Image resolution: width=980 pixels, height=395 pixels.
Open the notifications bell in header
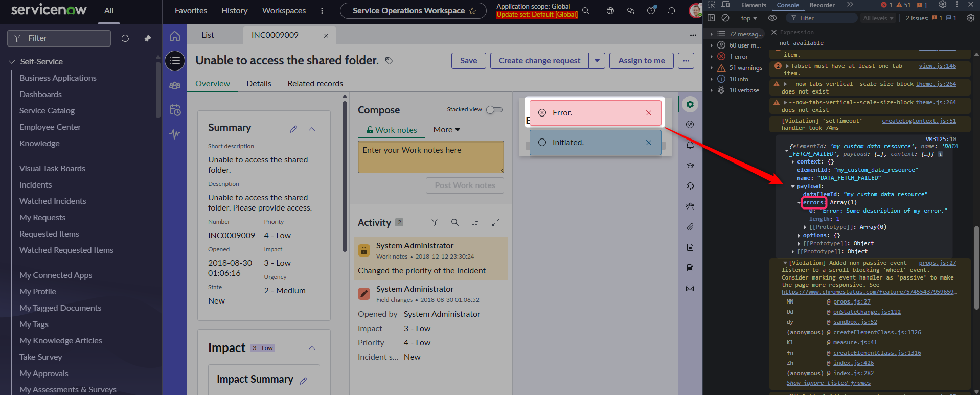pos(672,11)
